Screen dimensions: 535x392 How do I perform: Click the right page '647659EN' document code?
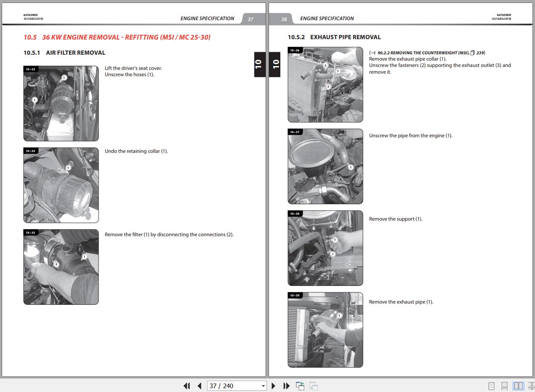point(504,15)
